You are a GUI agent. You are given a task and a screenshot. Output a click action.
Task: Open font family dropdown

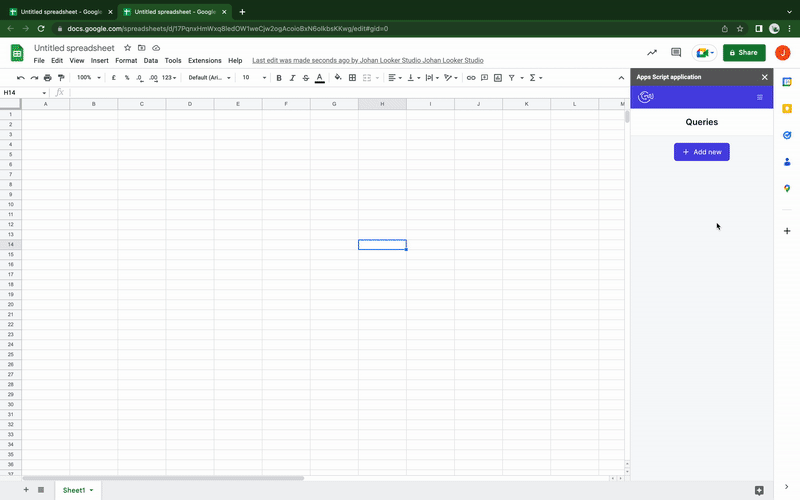click(x=209, y=78)
